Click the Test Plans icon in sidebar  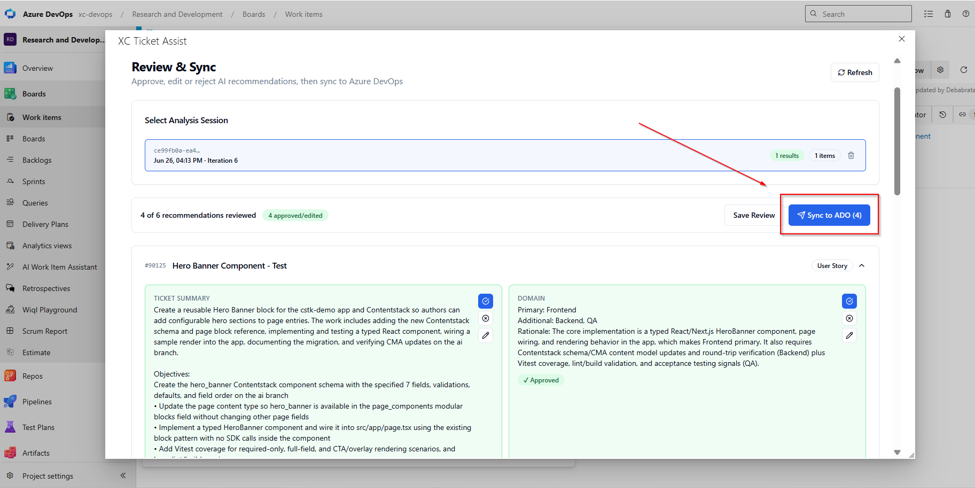click(10, 427)
